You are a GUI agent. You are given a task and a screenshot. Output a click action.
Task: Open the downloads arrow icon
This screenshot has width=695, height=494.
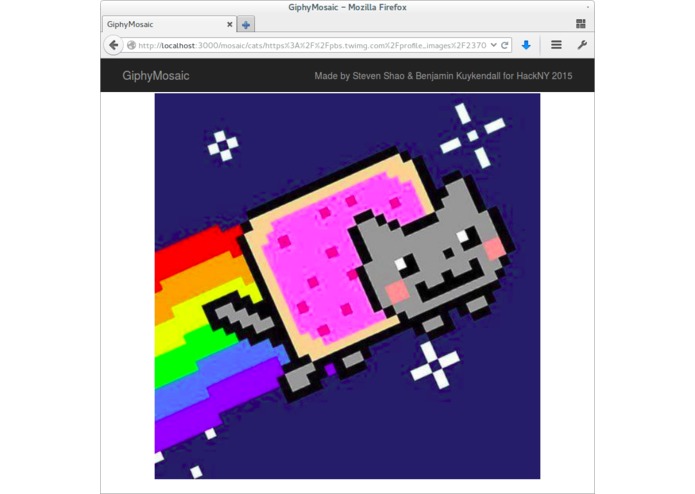[x=526, y=45]
